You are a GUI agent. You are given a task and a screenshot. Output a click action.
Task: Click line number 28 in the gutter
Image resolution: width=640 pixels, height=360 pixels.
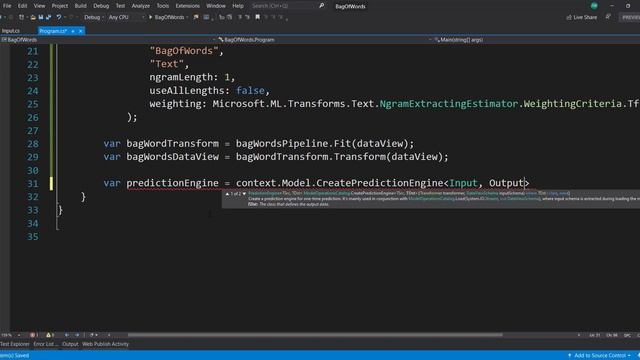pyautogui.click(x=33, y=144)
